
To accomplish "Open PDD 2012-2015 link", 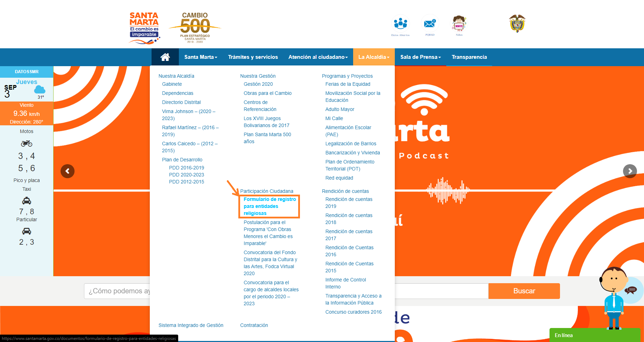I will click(187, 182).
